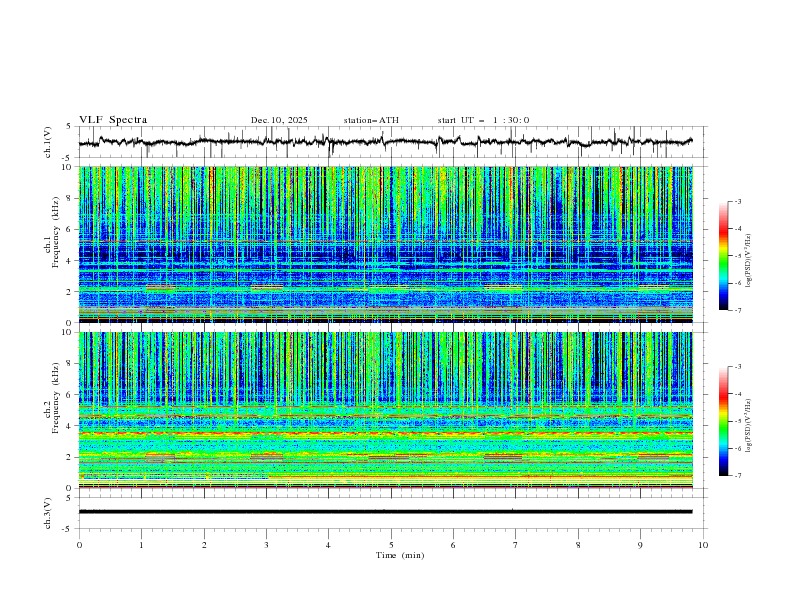Select the "station=ATH" header text
The image size is (792, 612).
coord(371,120)
